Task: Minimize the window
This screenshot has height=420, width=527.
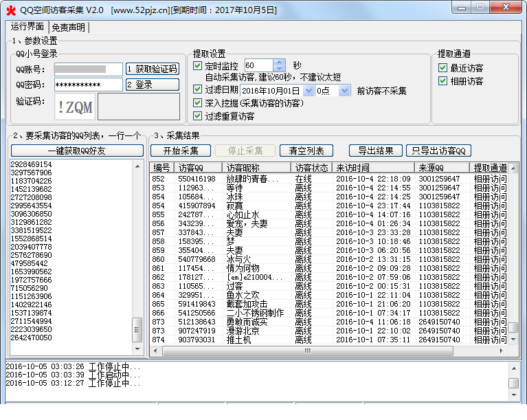Action: pos(462,8)
